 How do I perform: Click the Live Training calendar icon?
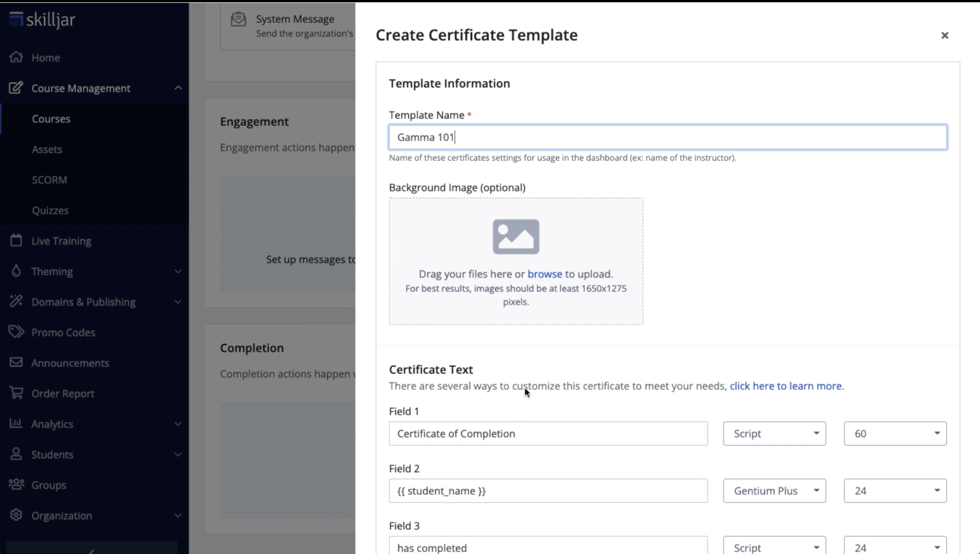tap(16, 241)
